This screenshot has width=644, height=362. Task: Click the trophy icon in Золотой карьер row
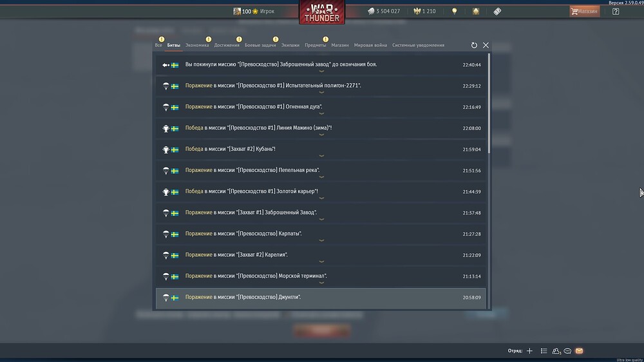pyautogui.click(x=166, y=192)
